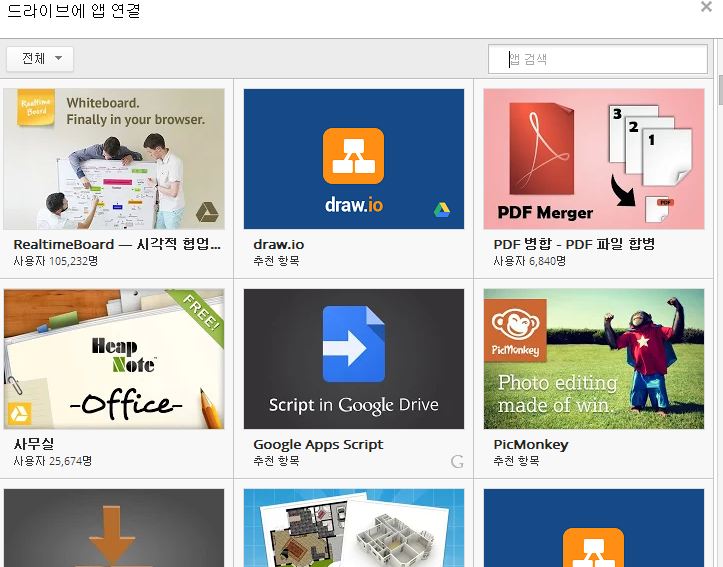
Task: Click the PicMonkey monkey logo
Action: point(515,329)
